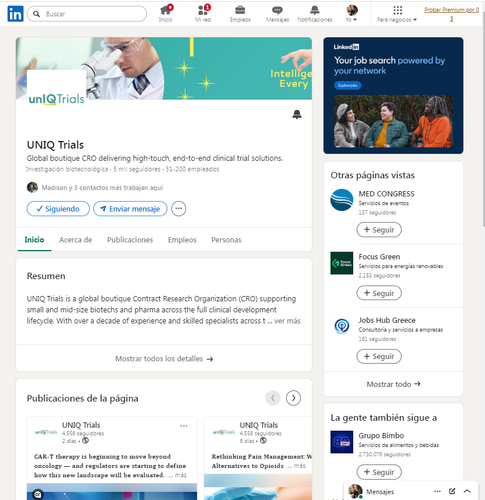Follow Grupo Bimbo with Seguir
Image resolution: width=485 pixels, height=500 pixels.
pyautogui.click(x=379, y=472)
